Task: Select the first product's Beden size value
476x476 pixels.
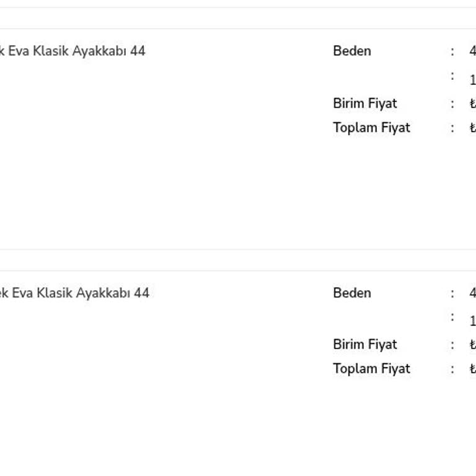Action: (x=472, y=51)
